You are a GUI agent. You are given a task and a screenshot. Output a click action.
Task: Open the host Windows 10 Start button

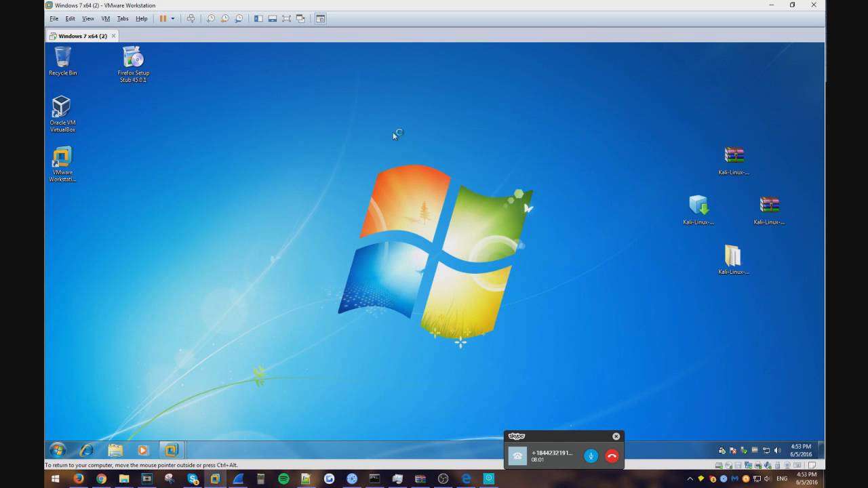pos(56,479)
